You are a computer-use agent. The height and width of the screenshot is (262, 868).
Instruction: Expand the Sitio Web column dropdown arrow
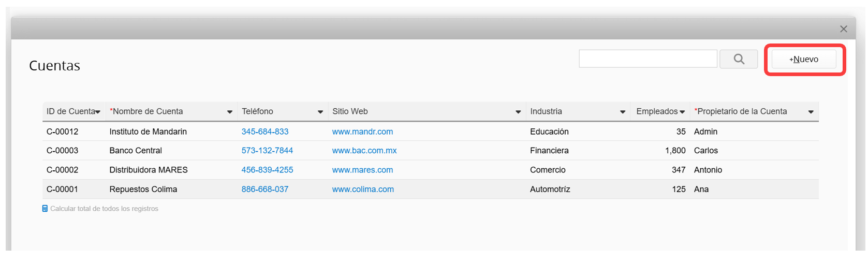coord(518,112)
